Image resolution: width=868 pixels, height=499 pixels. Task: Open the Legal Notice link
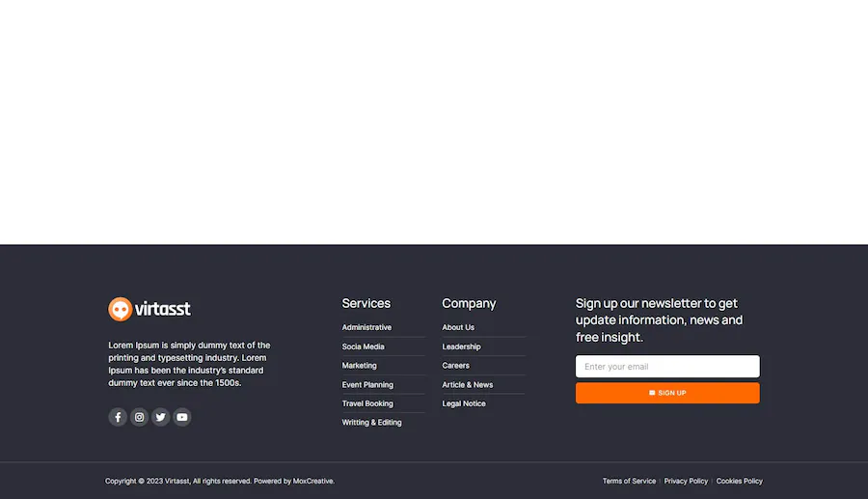(x=464, y=403)
